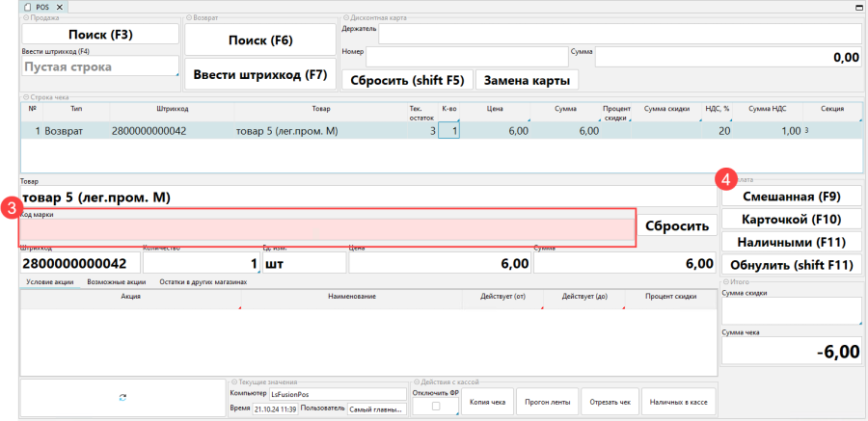Choose the Наличными (F11) cash payment button
Viewport: 868px width, 421px height.
point(790,242)
